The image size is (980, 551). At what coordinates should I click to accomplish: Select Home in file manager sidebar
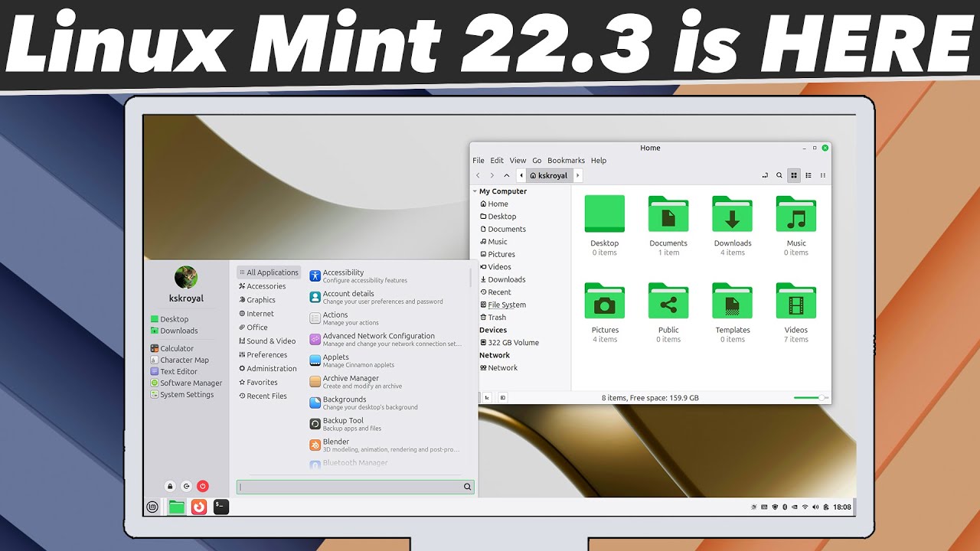[x=494, y=204]
